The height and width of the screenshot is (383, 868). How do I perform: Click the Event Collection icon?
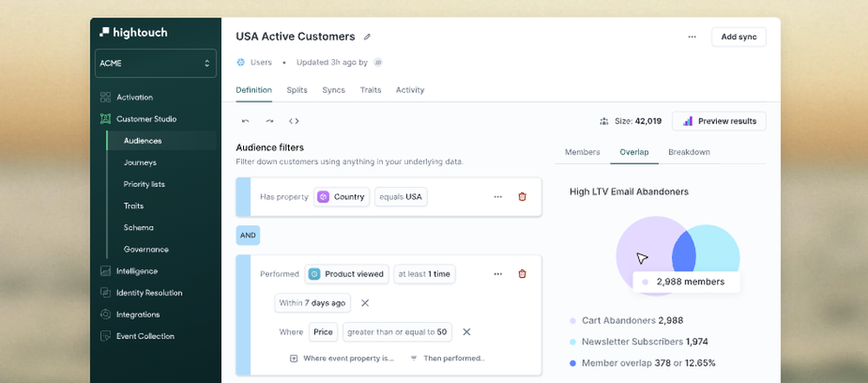[105, 336]
